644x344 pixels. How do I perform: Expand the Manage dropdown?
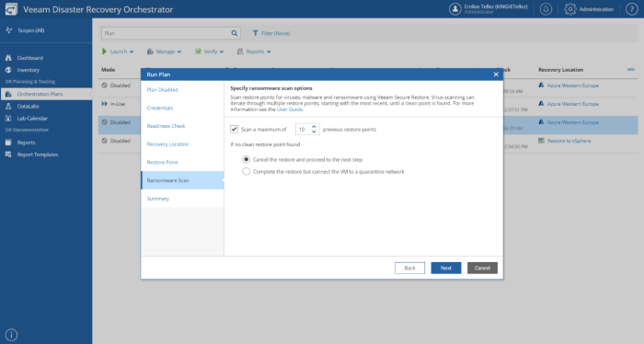point(179,52)
